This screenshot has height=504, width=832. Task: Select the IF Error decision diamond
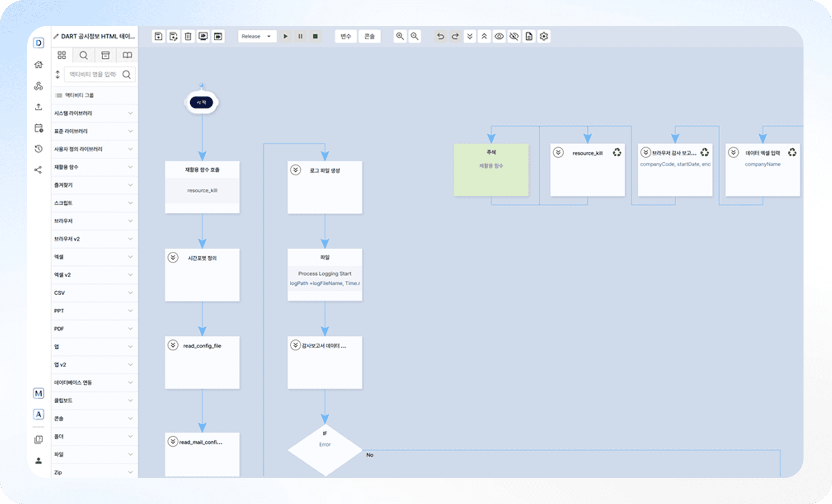pyautogui.click(x=325, y=450)
